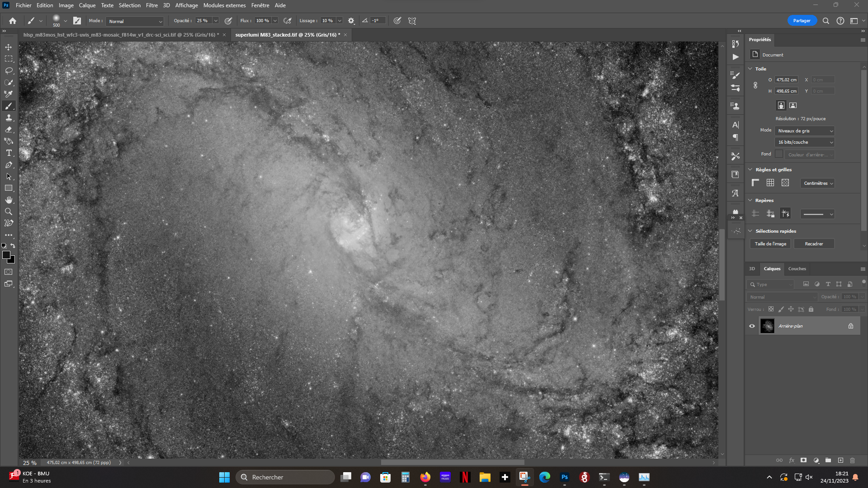Screen dimensions: 868x488
Task: Select the Move tool
Action: pyautogui.click(x=9, y=47)
